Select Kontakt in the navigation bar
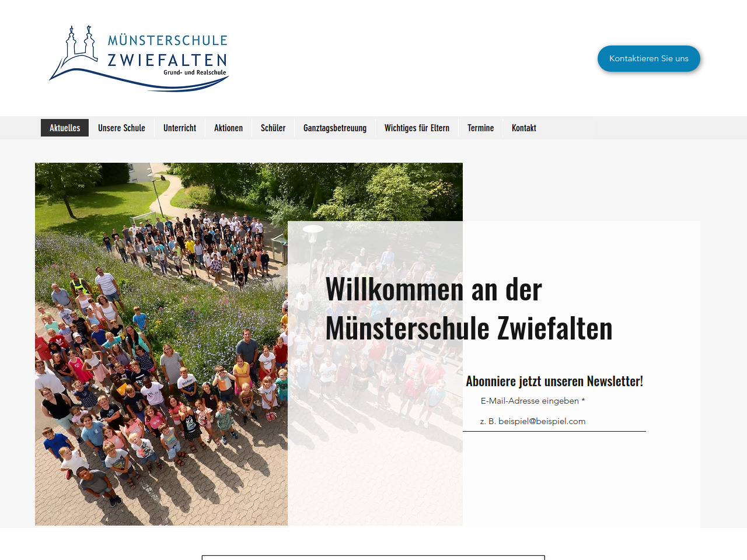The image size is (747, 560). point(523,128)
